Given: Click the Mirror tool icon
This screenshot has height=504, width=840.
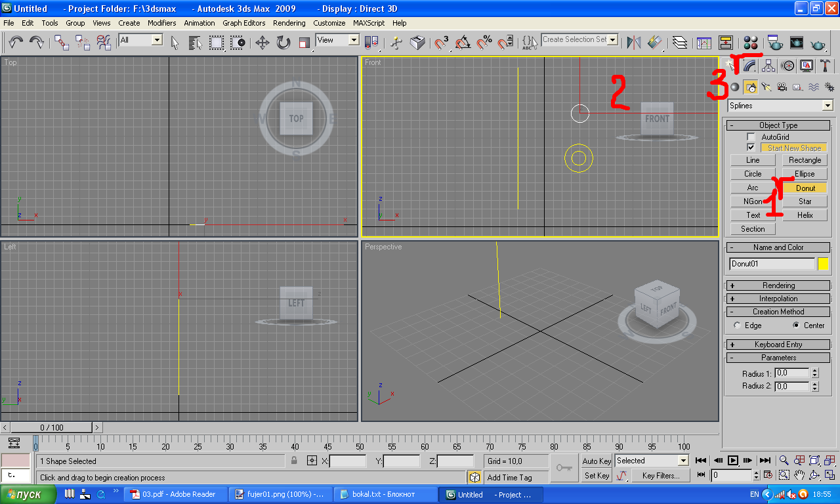Looking at the screenshot, I should (x=633, y=43).
